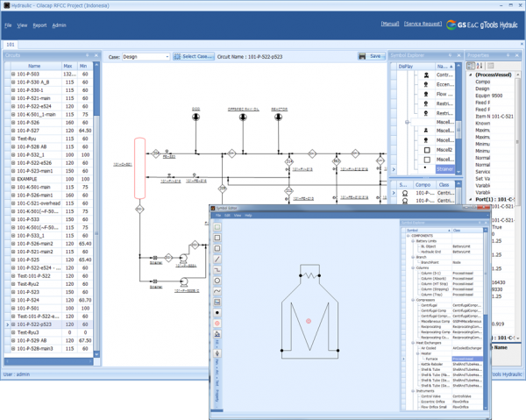Switch Properties to categorized view
526x420 pixels.
(x=472, y=66)
